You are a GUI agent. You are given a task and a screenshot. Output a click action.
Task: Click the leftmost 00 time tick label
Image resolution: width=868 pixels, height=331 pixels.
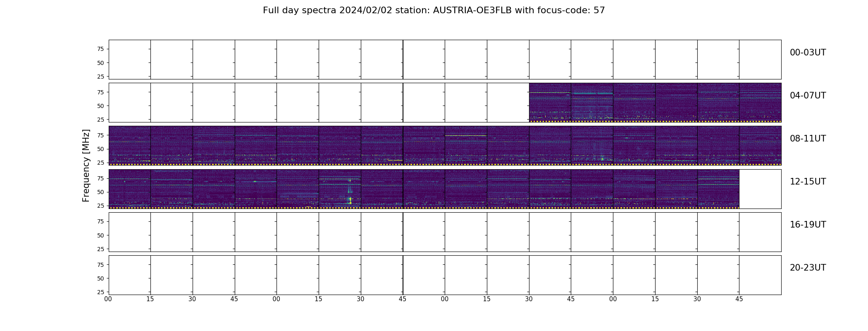[108, 299]
